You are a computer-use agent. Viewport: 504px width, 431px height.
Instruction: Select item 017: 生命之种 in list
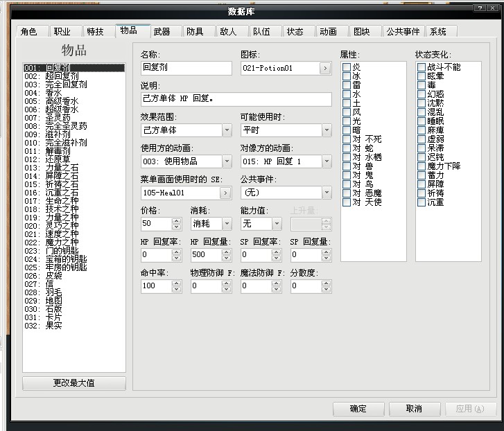tap(73, 201)
